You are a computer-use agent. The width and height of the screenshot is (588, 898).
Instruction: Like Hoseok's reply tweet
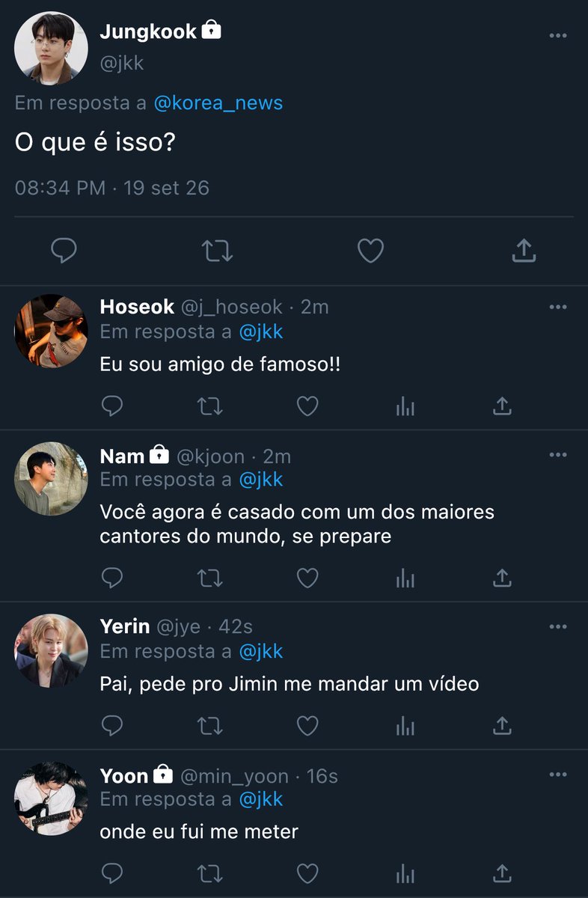[307, 406]
